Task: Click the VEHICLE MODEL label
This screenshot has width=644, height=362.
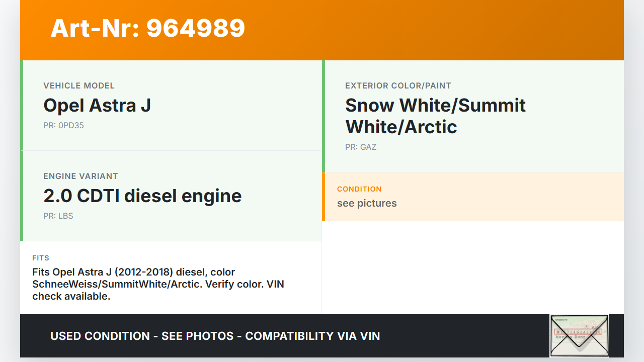Action: [x=79, y=86]
